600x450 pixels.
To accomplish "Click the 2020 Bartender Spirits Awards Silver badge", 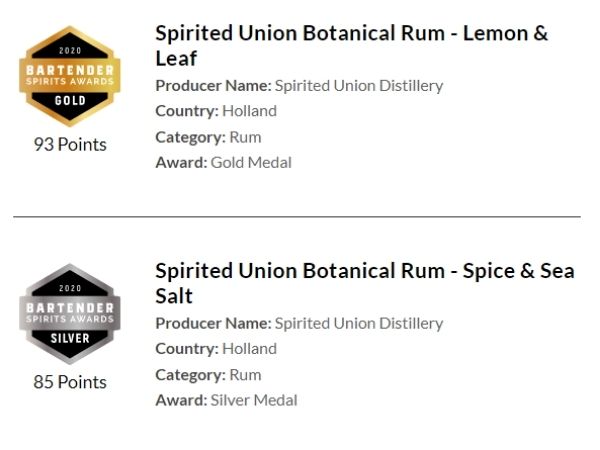I will tap(70, 314).
